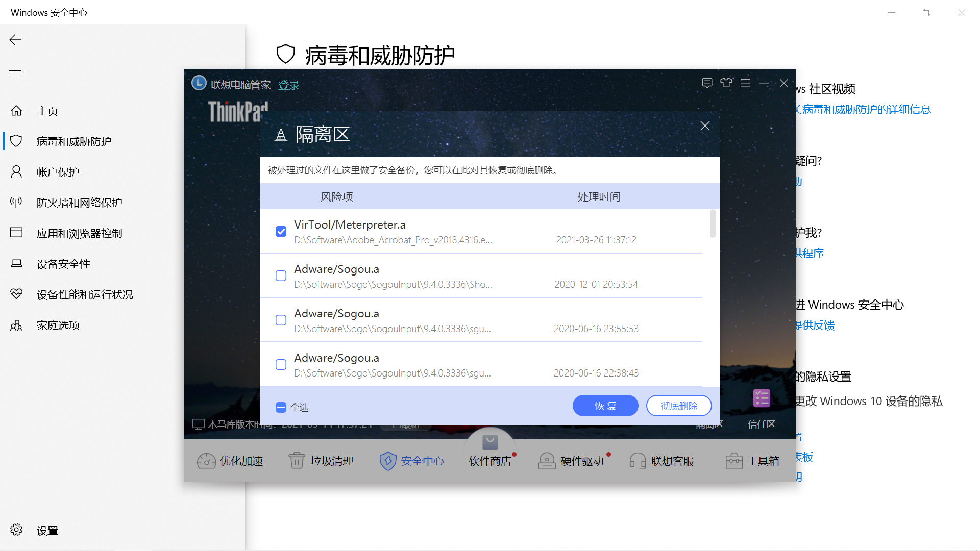The width and height of the screenshot is (980, 551).
Task: Check first Adware/Sogou.a item dated 2020-12-01
Action: pyautogui.click(x=281, y=276)
